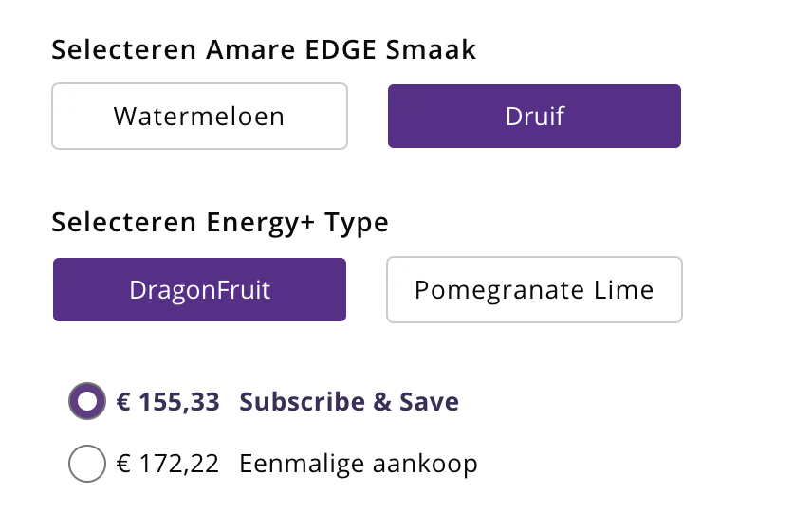This screenshot has height=512, width=812.
Task: Keep Druif as the EDGE Smaak
Action: pyautogui.click(x=534, y=117)
